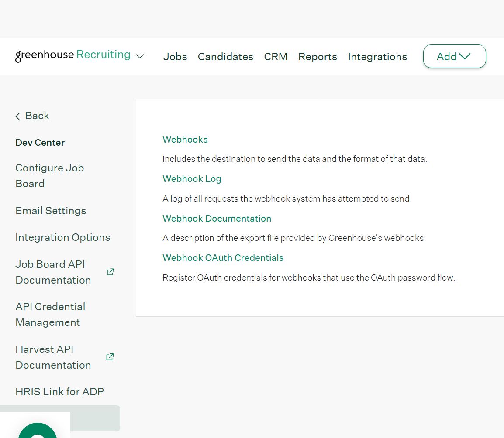Click text 'Includes the destination to send the data'

pos(242,159)
